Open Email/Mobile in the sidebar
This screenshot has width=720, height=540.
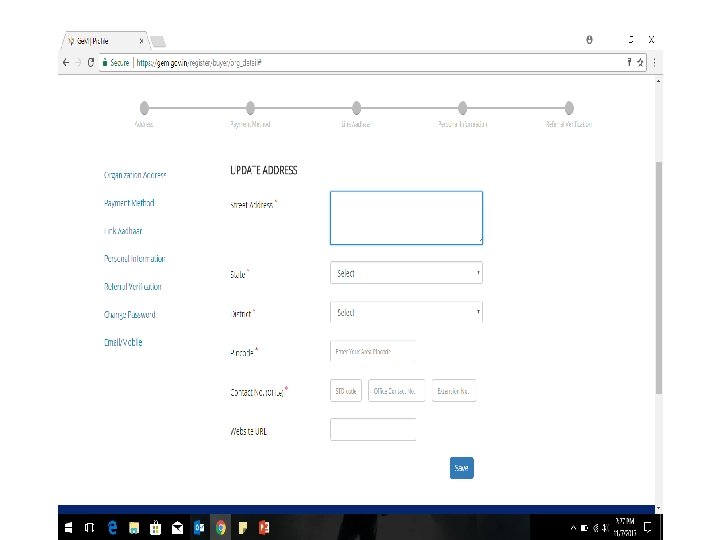click(x=123, y=342)
